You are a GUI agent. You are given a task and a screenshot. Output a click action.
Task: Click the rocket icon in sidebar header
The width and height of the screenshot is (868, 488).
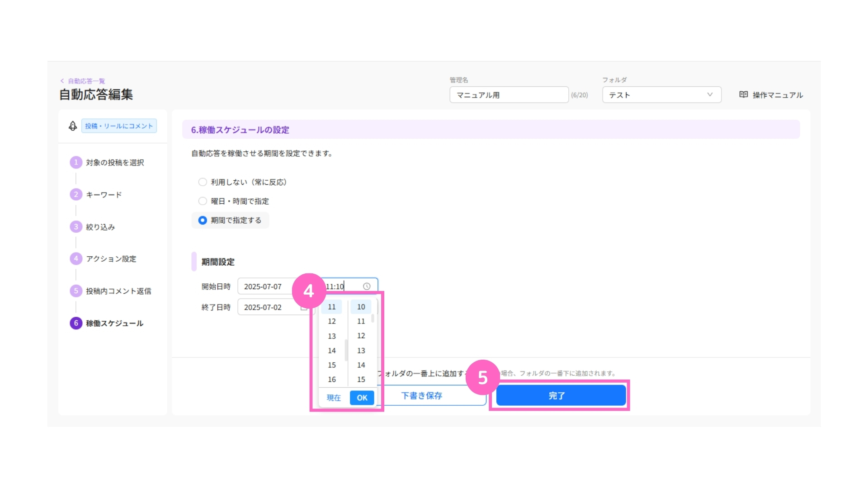73,126
